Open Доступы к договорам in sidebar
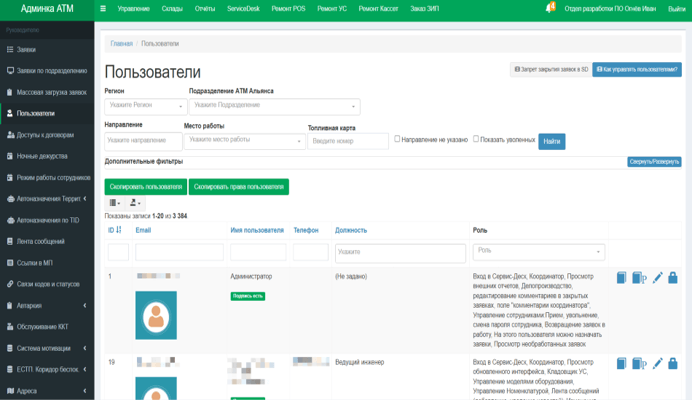The image size is (692, 400). [x=47, y=135]
